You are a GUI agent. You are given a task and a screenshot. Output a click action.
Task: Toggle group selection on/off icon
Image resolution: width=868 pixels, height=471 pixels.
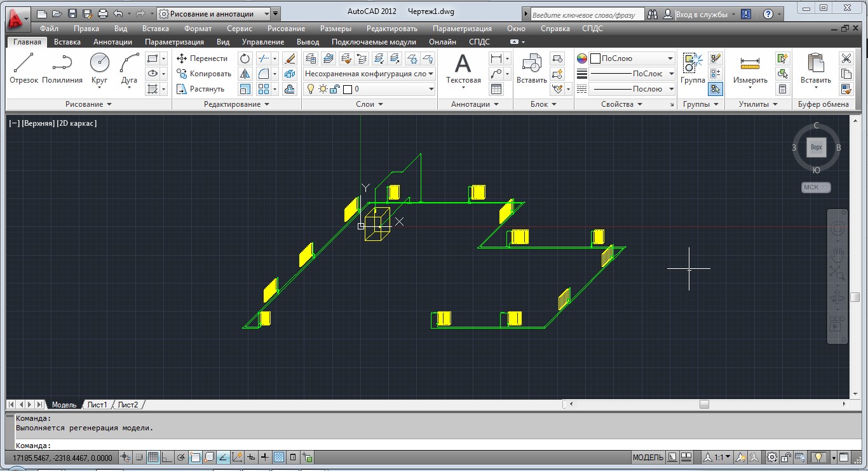pyautogui.click(x=715, y=89)
